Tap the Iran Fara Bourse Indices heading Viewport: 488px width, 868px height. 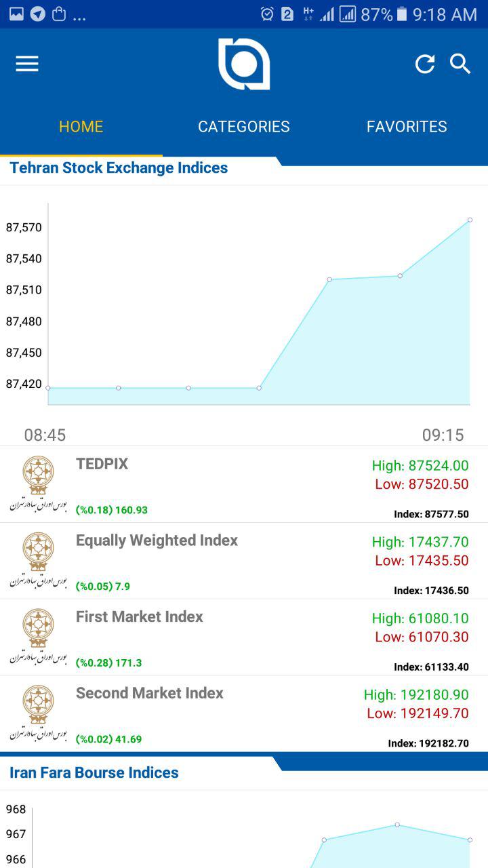click(x=94, y=773)
